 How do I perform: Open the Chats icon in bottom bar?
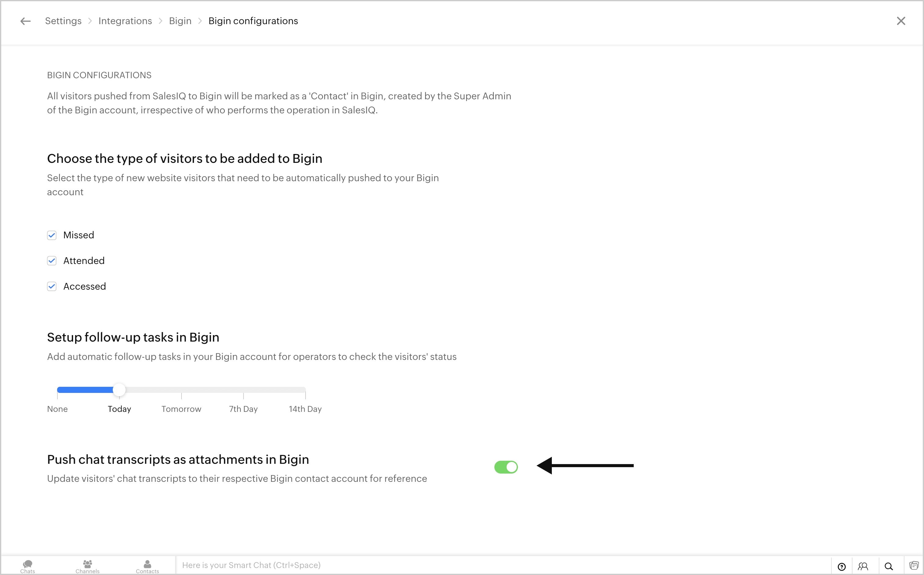tap(28, 566)
